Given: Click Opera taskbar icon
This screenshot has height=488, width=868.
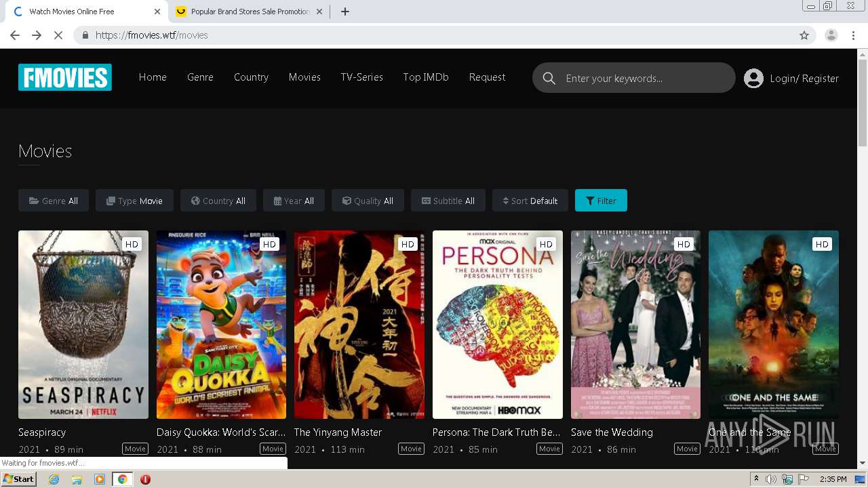Looking at the screenshot, I should tap(145, 479).
